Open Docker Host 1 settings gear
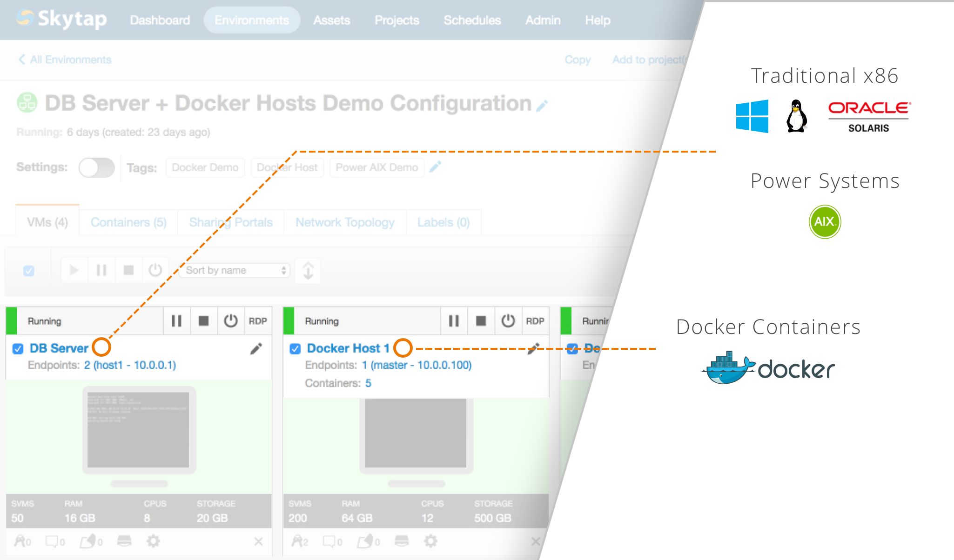This screenshot has height=560, width=954. (430, 541)
